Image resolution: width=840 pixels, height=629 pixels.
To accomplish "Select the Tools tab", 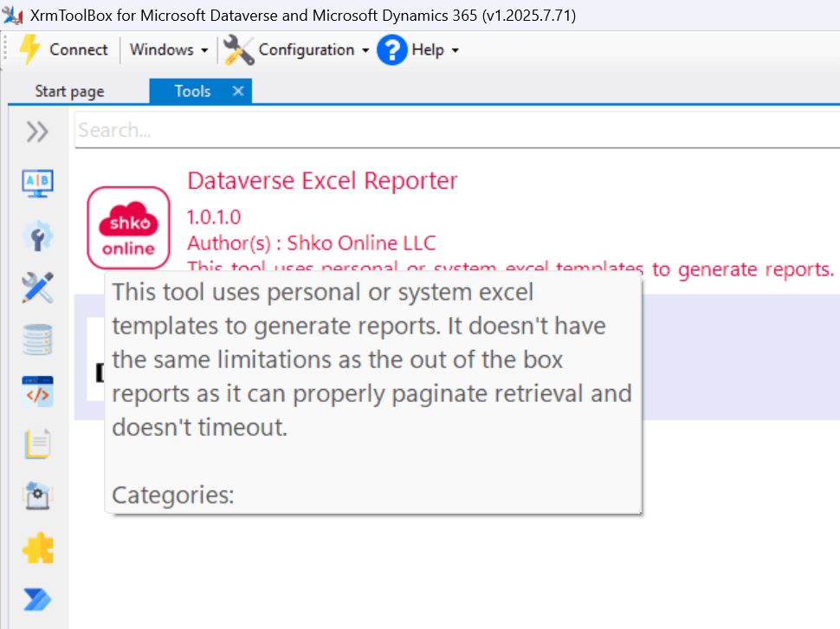I will [x=192, y=91].
